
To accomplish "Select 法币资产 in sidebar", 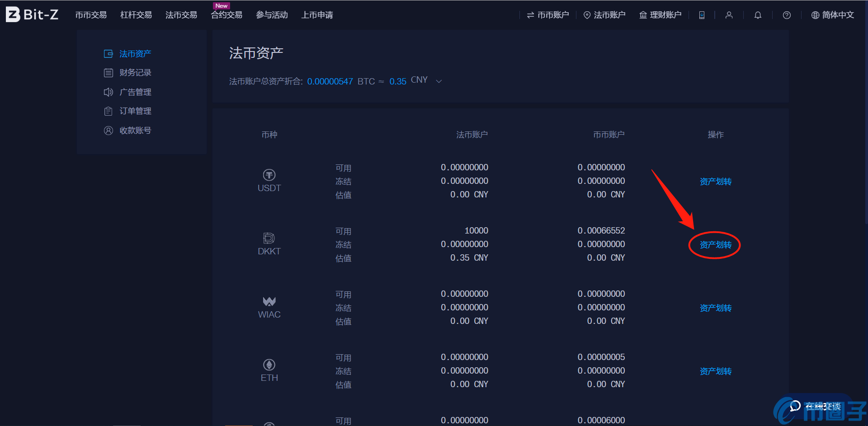I will [135, 54].
